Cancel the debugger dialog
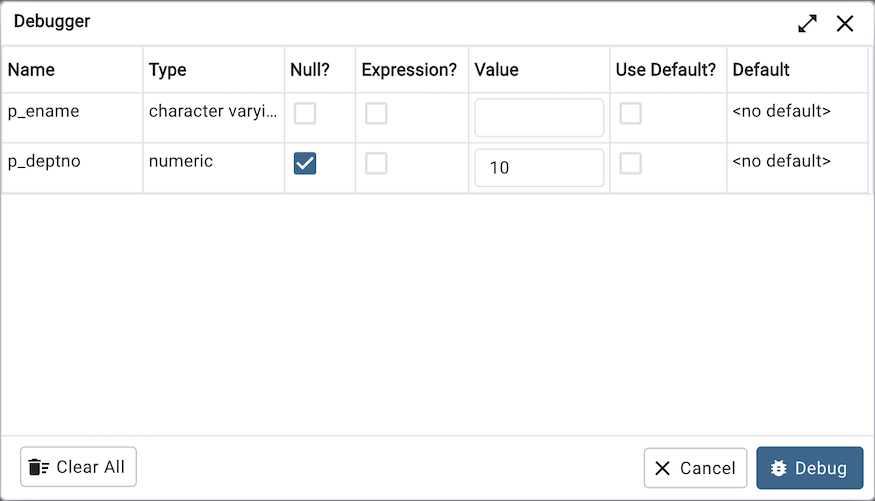Viewport: 875px width, 501px height. click(x=695, y=468)
